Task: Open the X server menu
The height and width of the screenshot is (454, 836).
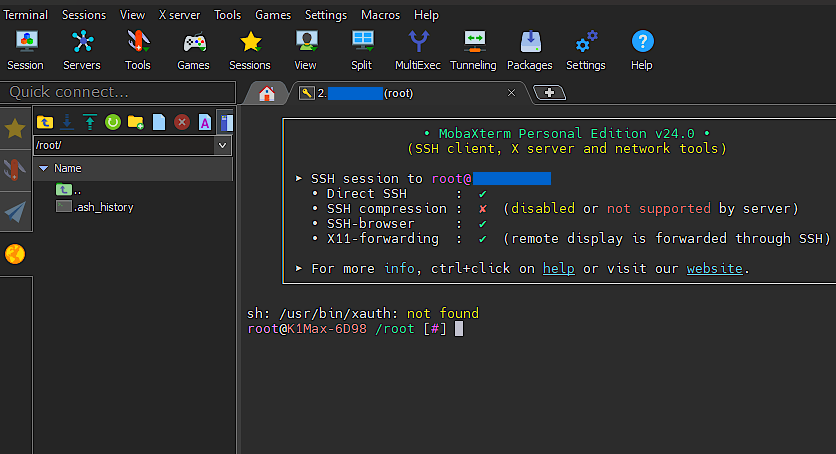Action: pos(179,15)
